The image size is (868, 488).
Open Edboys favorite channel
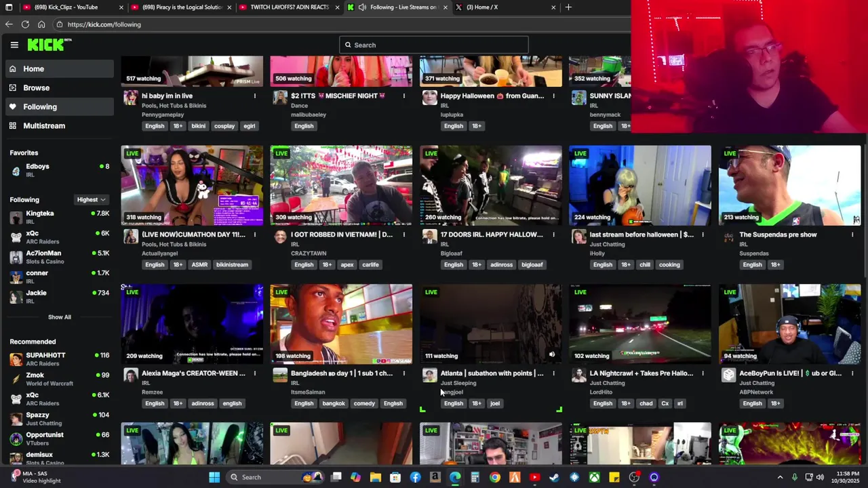(59, 170)
